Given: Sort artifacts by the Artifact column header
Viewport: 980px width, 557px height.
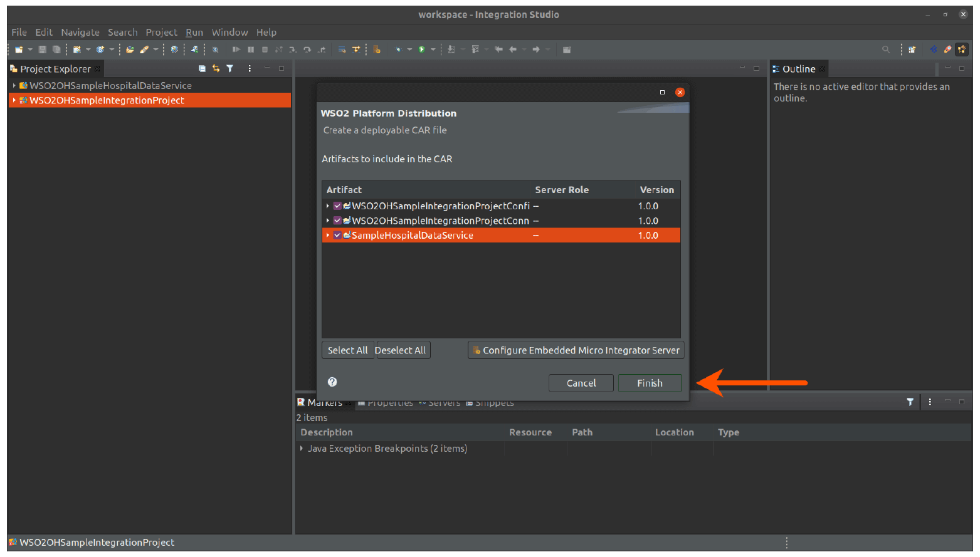Looking at the screenshot, I should point(344,189).
